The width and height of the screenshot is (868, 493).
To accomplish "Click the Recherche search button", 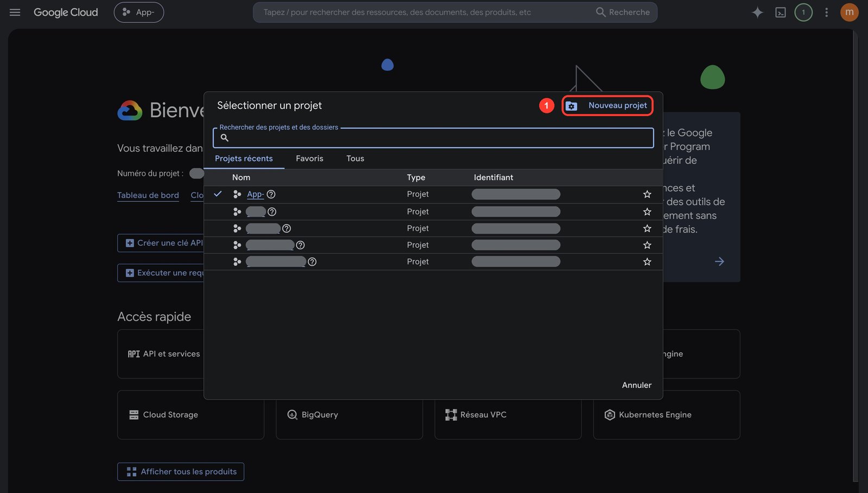I will pos(623,12).
